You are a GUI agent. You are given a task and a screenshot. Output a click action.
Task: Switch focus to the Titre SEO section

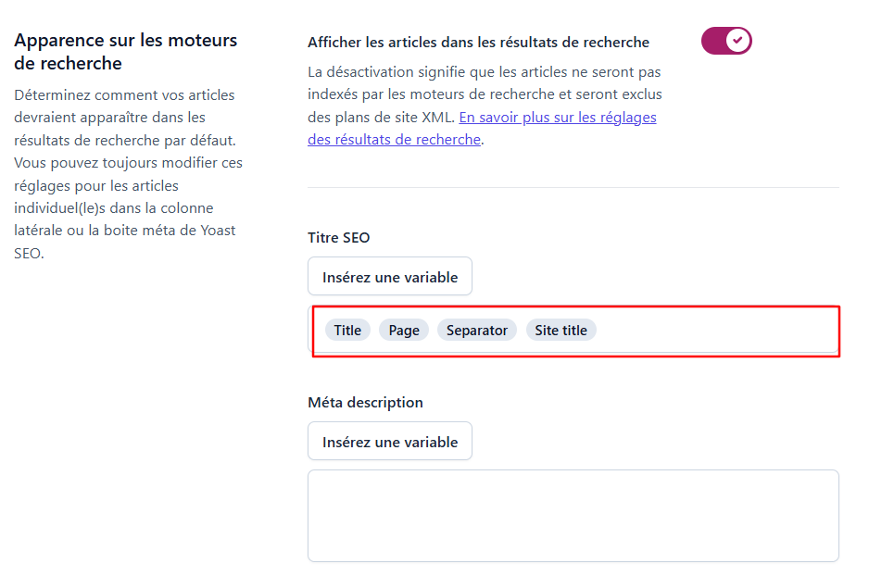pyautogui.click(x=336, y=237)
